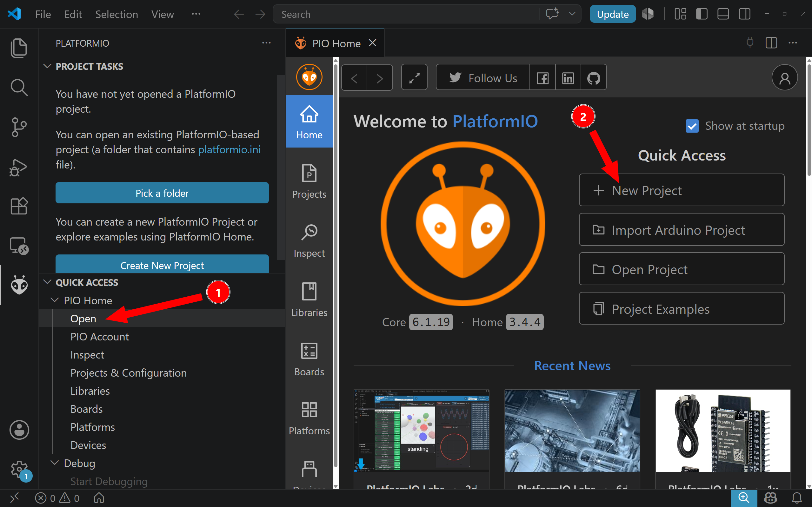Open the PlatformIO GitHub icon
The width and height of the screenshot is (812, 507).
[x=593, y=78]
